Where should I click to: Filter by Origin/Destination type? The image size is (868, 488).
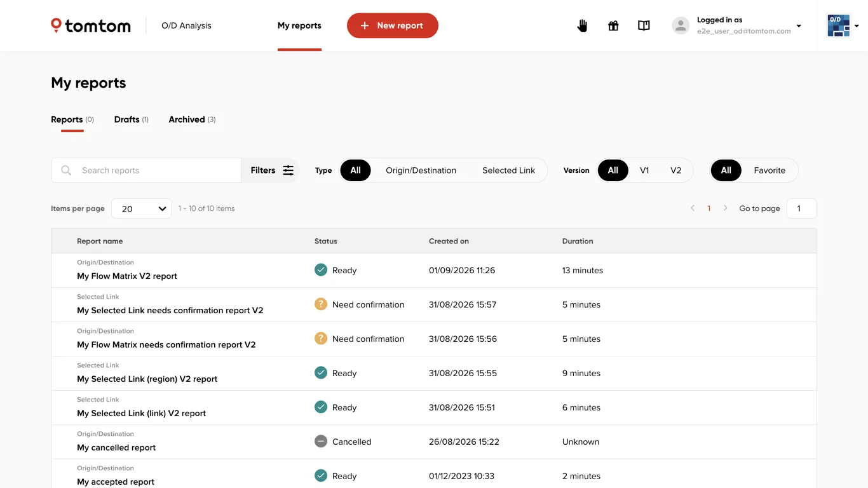421,170
